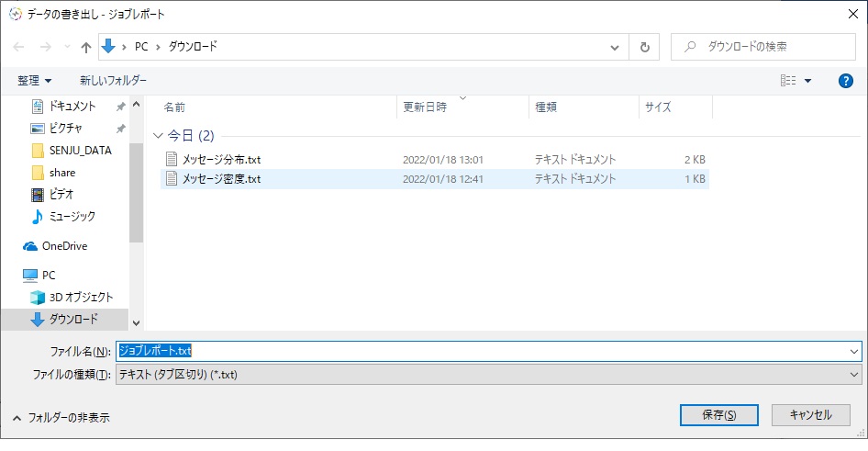Click the pin icon next to ドキュメント
Image resolution: width=868 pixels, height=451 pixels.
click(x=120, y=107)
